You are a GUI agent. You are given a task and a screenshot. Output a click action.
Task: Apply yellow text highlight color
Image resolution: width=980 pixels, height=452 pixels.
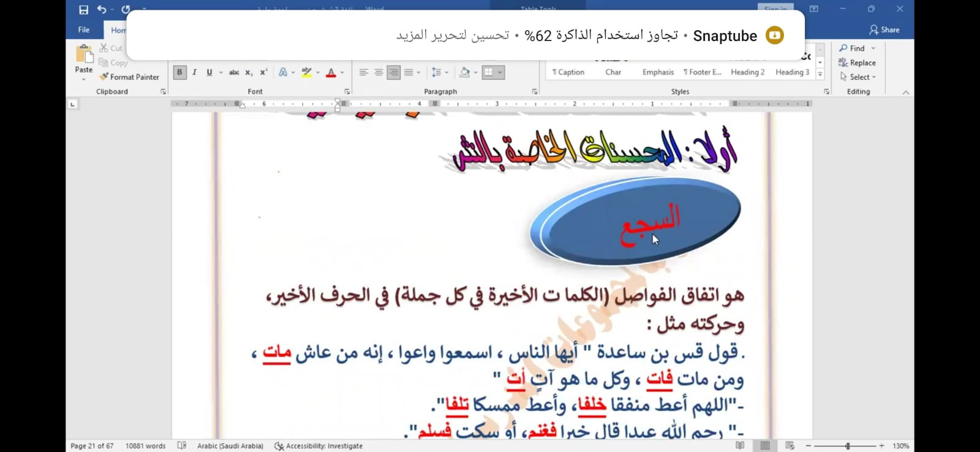click(307, 72)
